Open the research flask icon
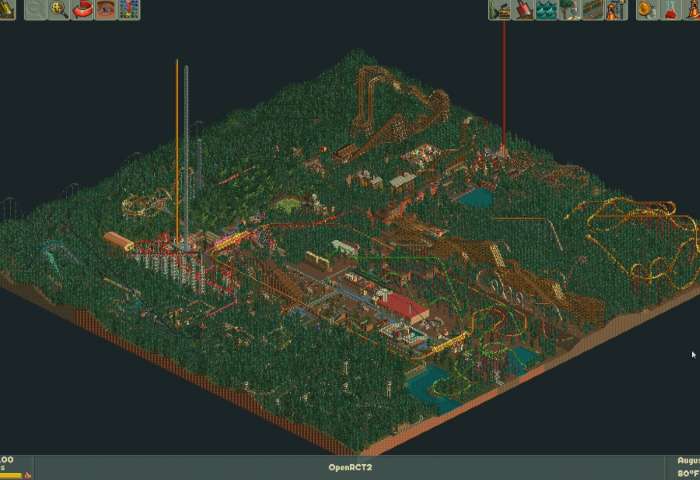The width and height of the screenshot is (700, 480). tap(671, 9)
